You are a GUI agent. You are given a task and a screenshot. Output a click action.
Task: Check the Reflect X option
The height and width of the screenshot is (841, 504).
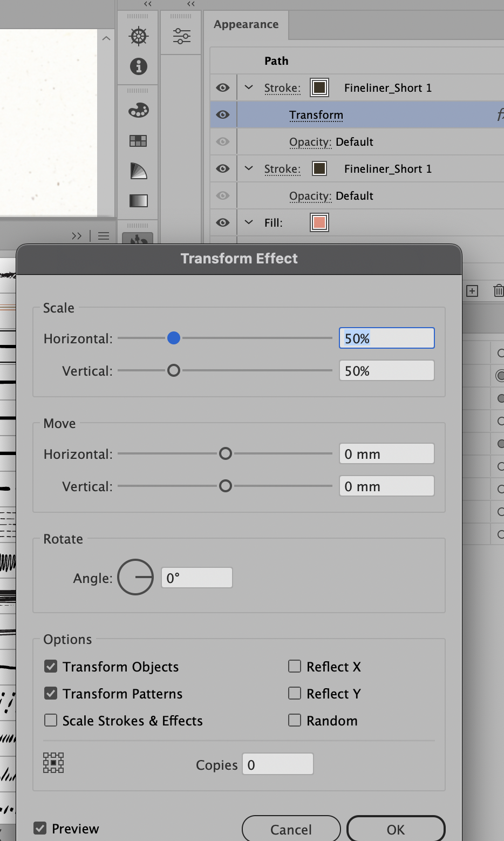pyautogui.click(x=295, y=666)
